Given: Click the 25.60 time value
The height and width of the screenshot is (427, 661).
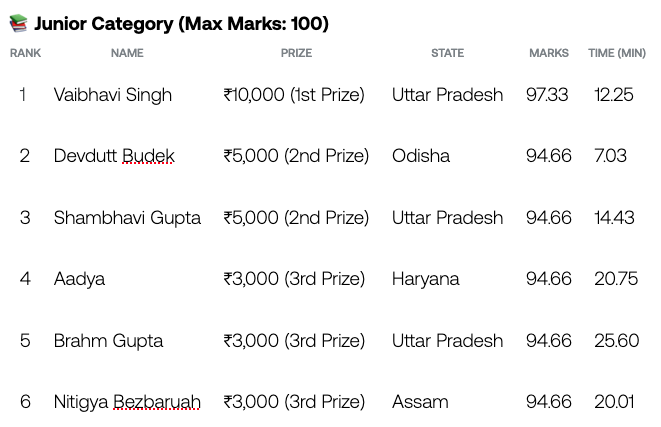Looking at the screenshot, I should pyautogui.click(x=616, y=341).
